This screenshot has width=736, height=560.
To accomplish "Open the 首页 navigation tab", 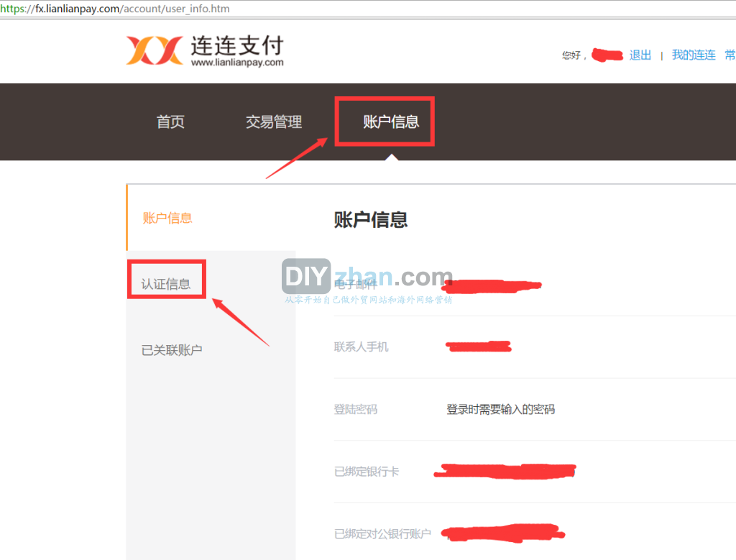I will [x=170, y=122].
